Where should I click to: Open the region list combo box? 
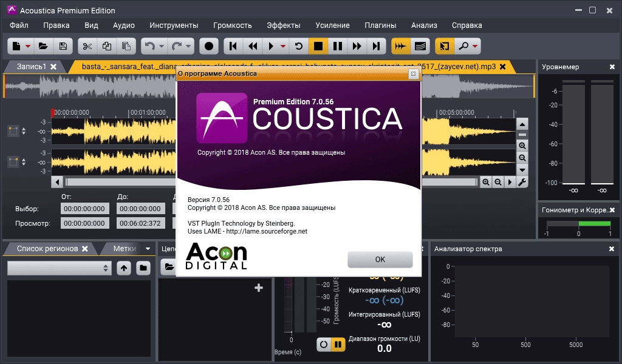coord(60,268)
